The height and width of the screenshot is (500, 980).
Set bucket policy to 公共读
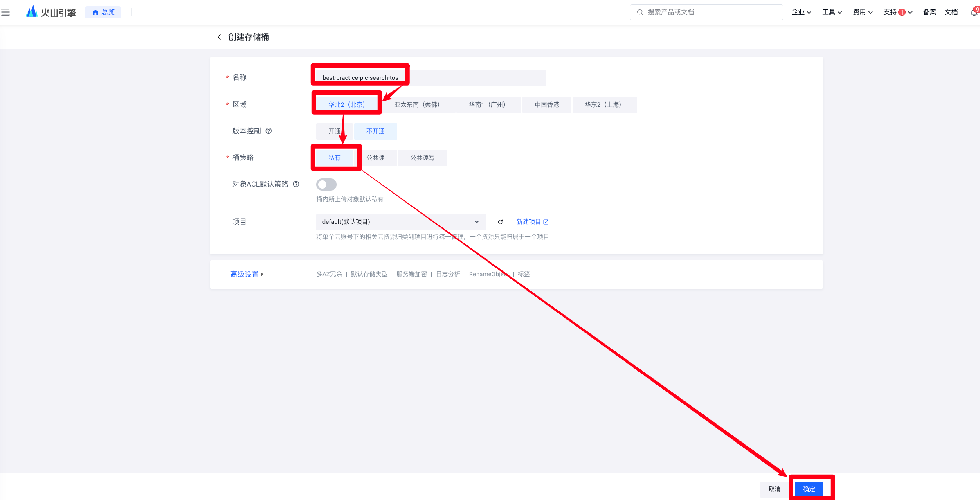375,158
